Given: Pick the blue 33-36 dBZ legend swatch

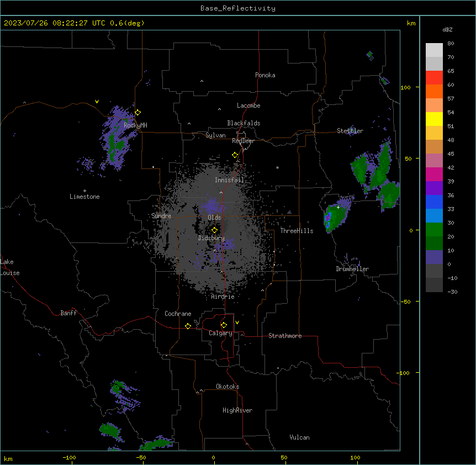Looking at the screenshot, I should pyautogui.click(x=434, y=202).
